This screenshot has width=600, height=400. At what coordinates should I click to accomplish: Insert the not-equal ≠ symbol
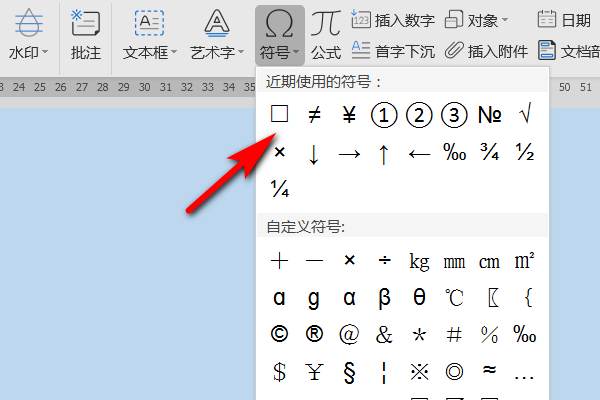(314, 114)
